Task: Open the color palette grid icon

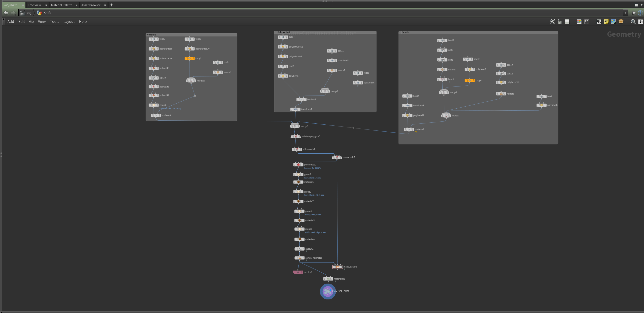Action: point(579,22)
